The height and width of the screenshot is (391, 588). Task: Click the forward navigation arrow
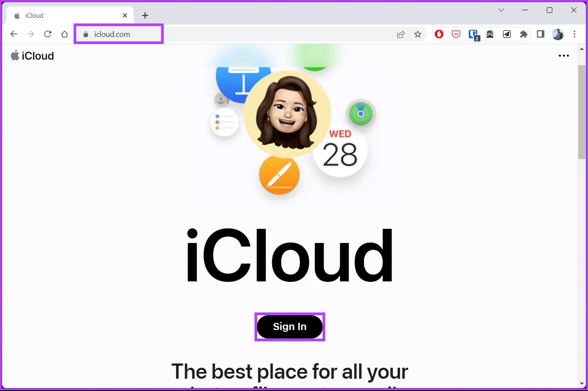[x=31, y=34]
